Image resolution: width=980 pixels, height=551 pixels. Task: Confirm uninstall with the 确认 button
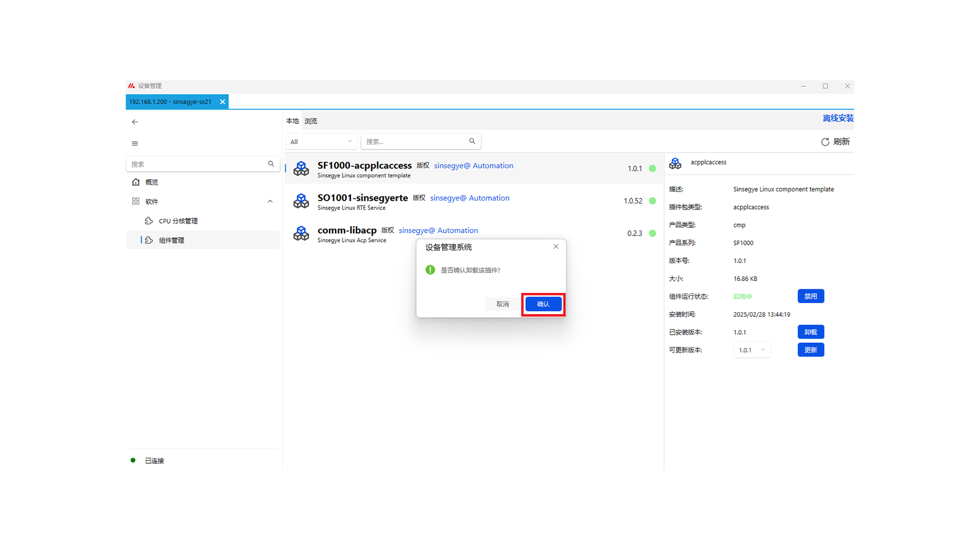[543, 304]
